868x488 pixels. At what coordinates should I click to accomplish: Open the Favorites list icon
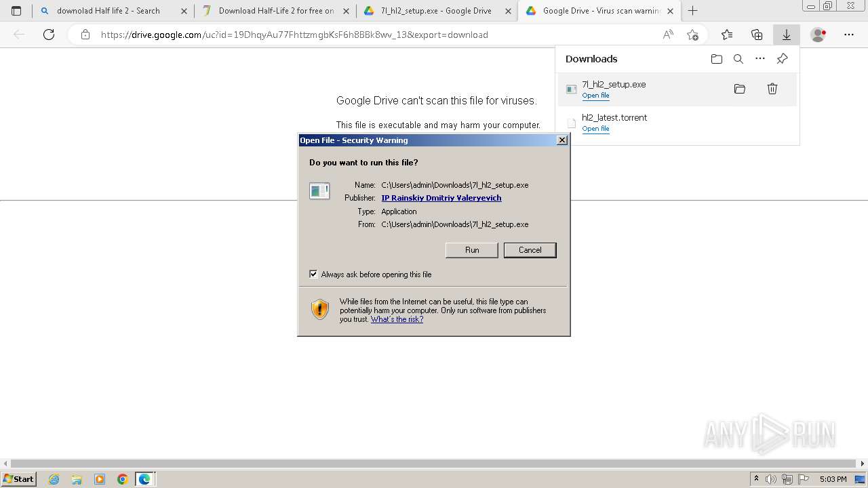point(727,35)
